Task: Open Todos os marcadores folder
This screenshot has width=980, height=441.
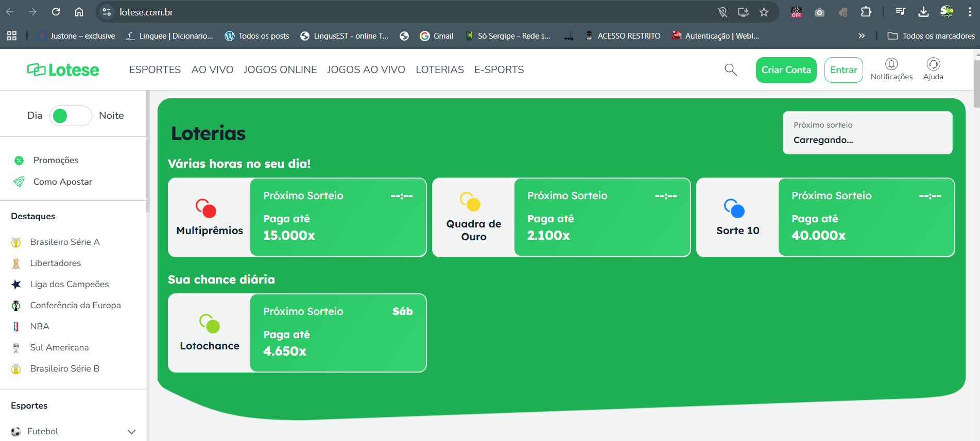Action: (931, 36)
